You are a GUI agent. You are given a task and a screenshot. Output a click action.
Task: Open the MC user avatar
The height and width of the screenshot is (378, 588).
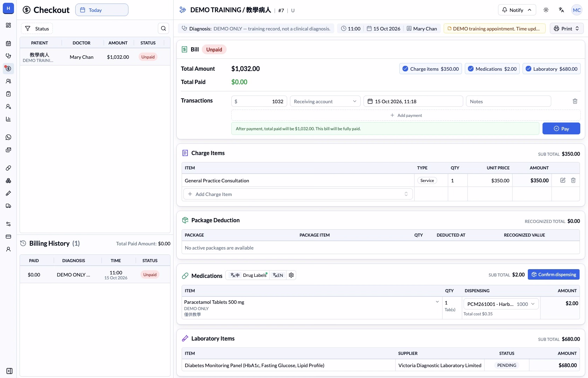pyautogui.click(x=577, y=10)
